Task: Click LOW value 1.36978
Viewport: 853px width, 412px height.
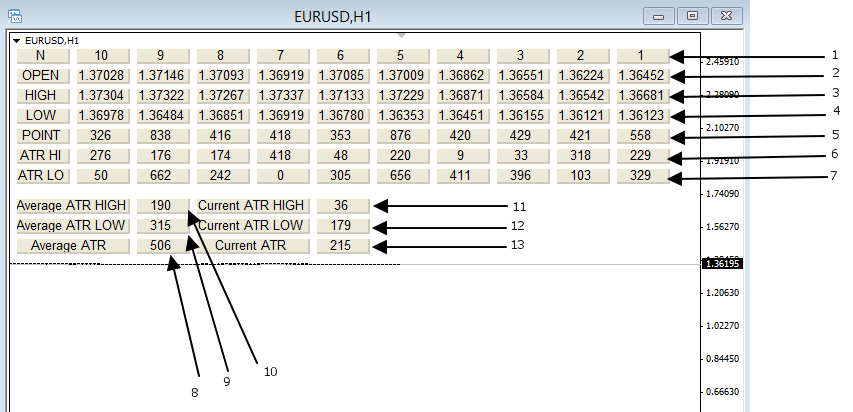Action: [103, 116]
